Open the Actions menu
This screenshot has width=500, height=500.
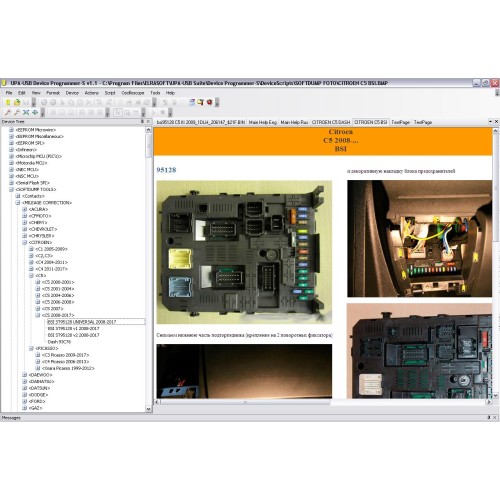click(92, 93)
